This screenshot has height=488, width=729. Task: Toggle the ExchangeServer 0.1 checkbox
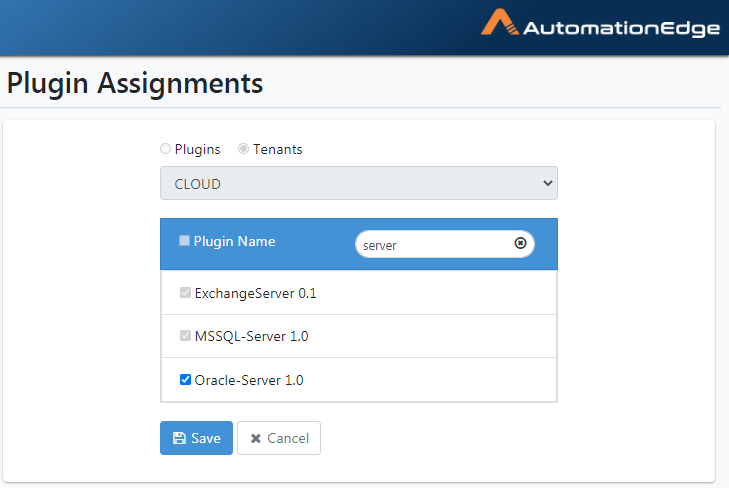coord(185,292)
